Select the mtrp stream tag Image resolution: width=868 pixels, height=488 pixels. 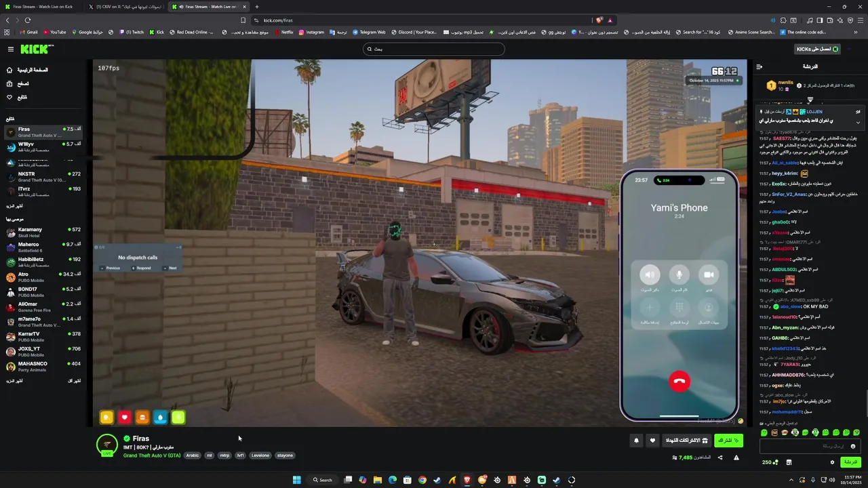[224, 455]
